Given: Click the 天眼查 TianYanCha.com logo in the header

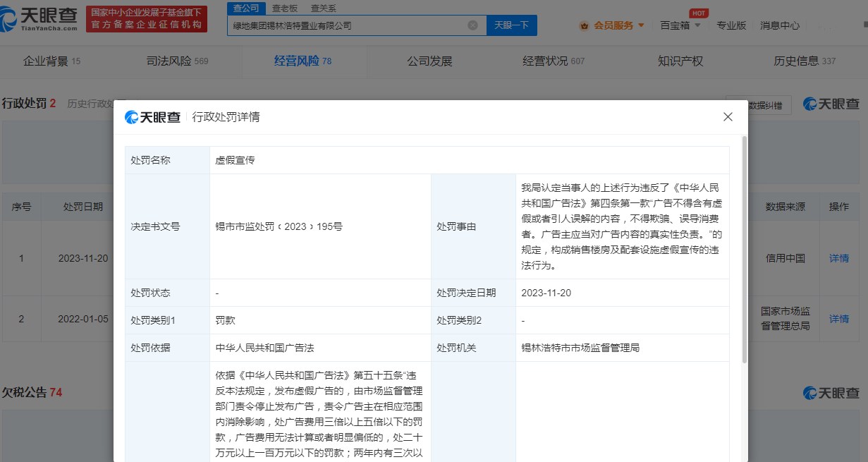Looking at the screenshot, I should [39, 18].
